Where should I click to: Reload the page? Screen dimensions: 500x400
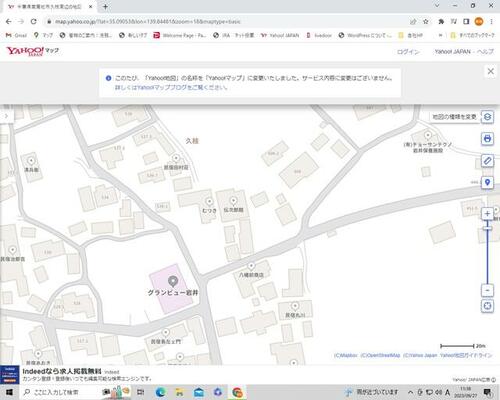[33, 21]
